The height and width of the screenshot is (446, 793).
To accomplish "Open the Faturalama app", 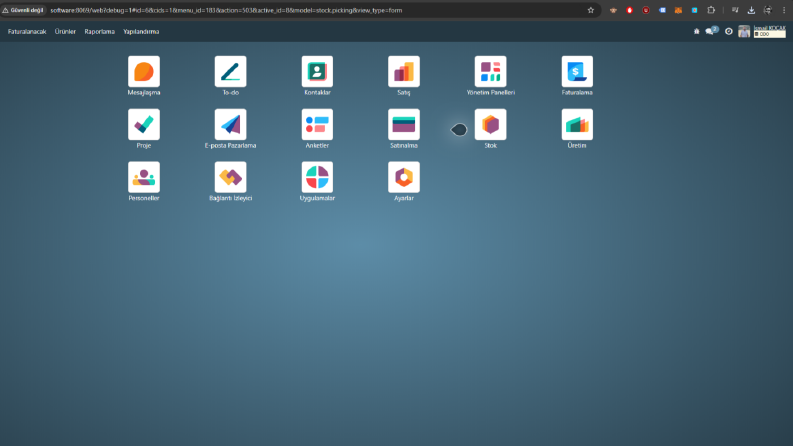I will 577,72.
